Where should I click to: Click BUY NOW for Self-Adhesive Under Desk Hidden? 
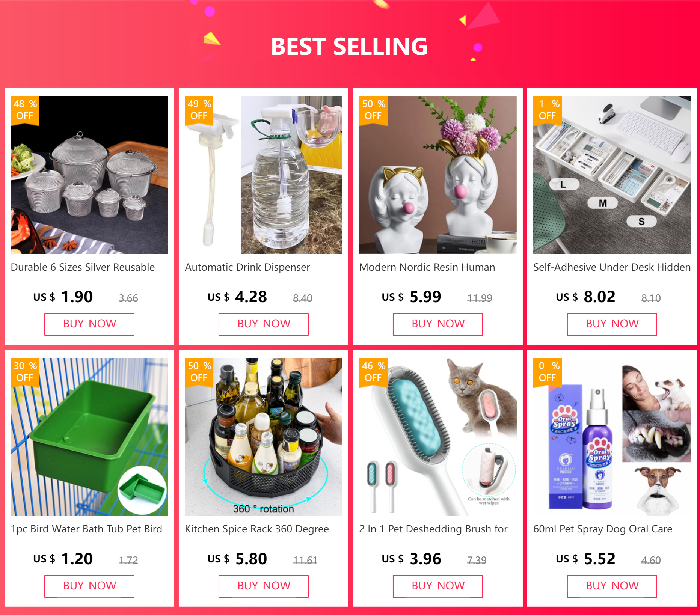point(612,324)
